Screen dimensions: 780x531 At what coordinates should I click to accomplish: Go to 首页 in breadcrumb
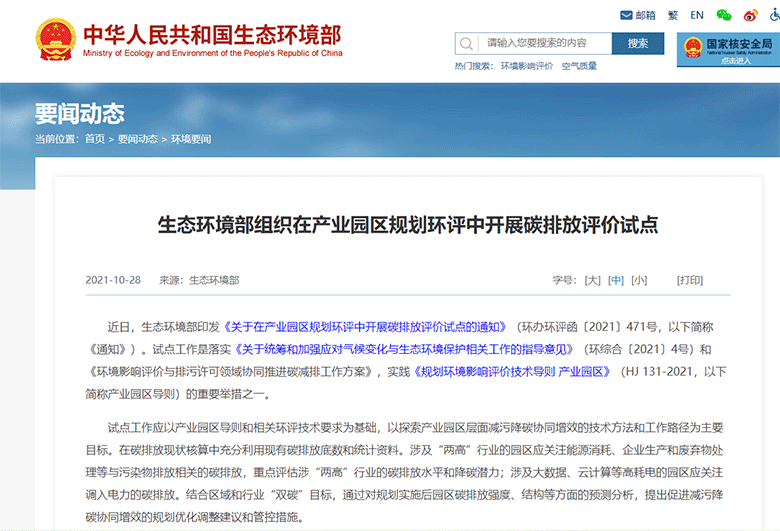point(94,139)
